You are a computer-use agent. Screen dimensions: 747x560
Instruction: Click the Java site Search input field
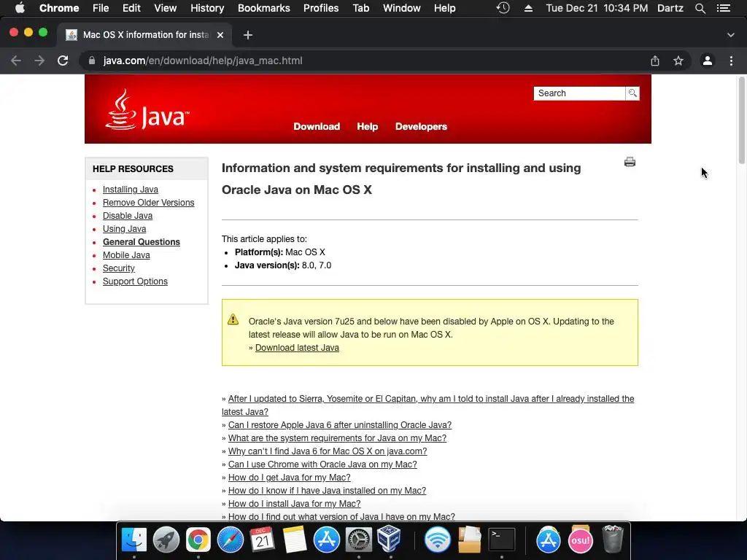579,93
